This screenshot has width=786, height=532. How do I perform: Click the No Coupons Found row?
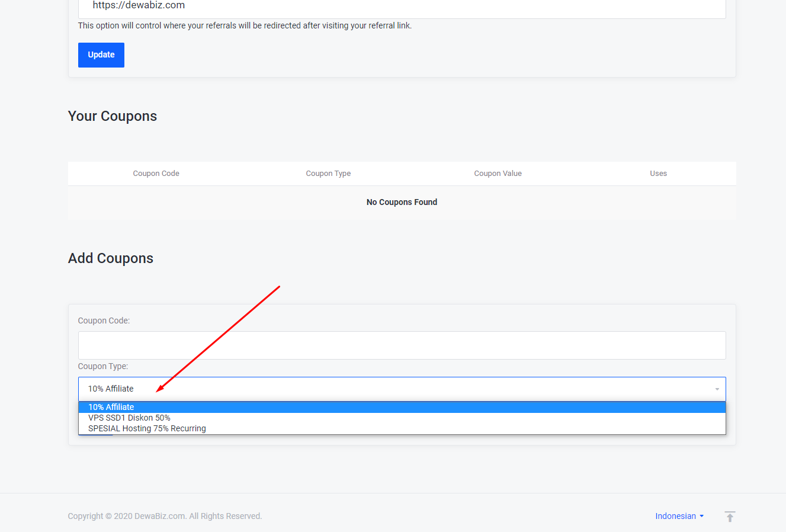click(402, 202)
